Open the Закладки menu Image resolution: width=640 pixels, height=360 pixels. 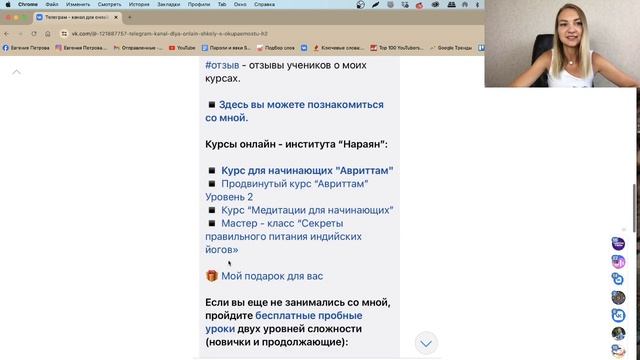point(169,4)
